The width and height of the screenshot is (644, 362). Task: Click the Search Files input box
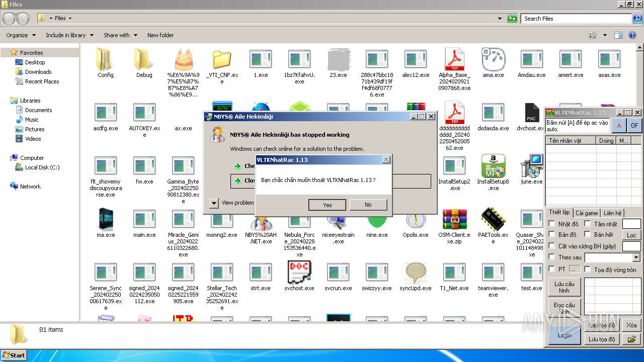click(575, 19)
